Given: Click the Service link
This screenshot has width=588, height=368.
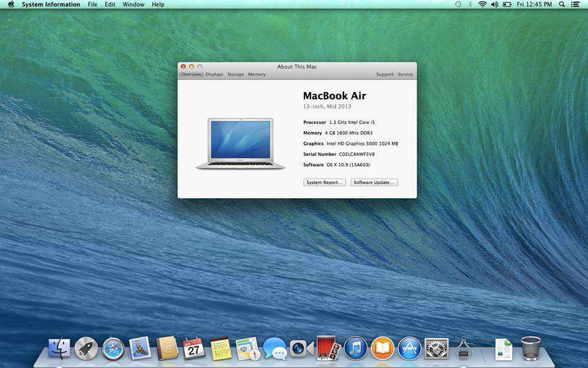Looking at the screenshot, I should pyautogui.click(x=405, y=74).
